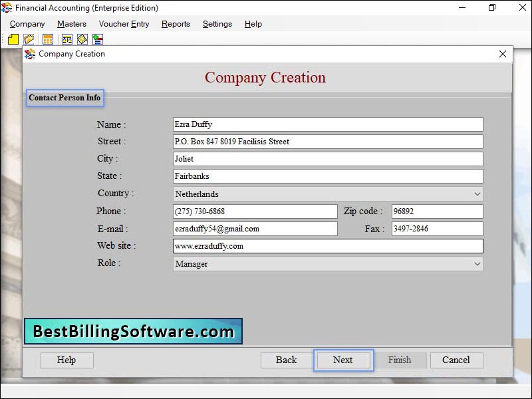Click the Next button

point(343,360)
